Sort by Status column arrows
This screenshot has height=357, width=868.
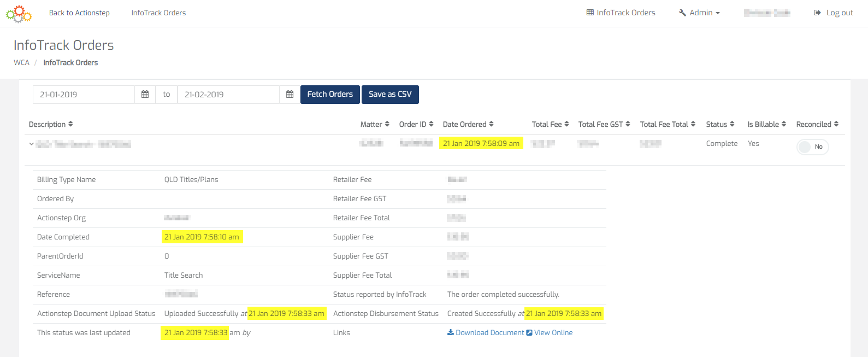(x=732, y=124)
